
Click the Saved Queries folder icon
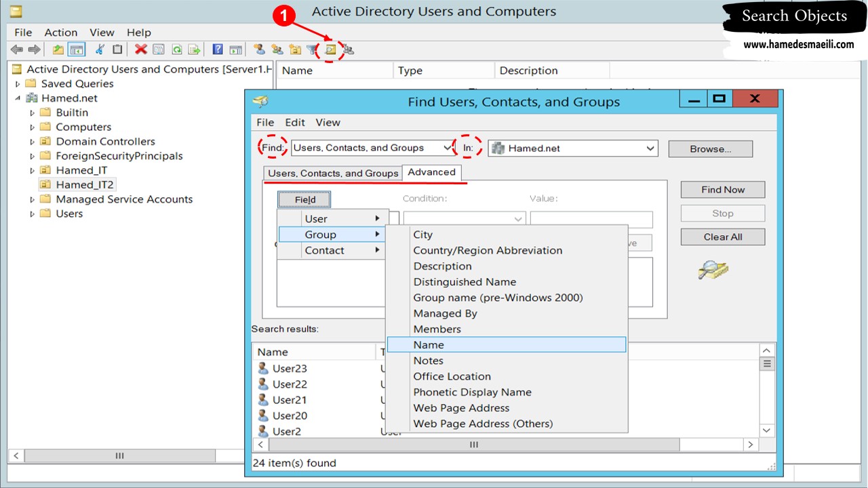point(31,83)
